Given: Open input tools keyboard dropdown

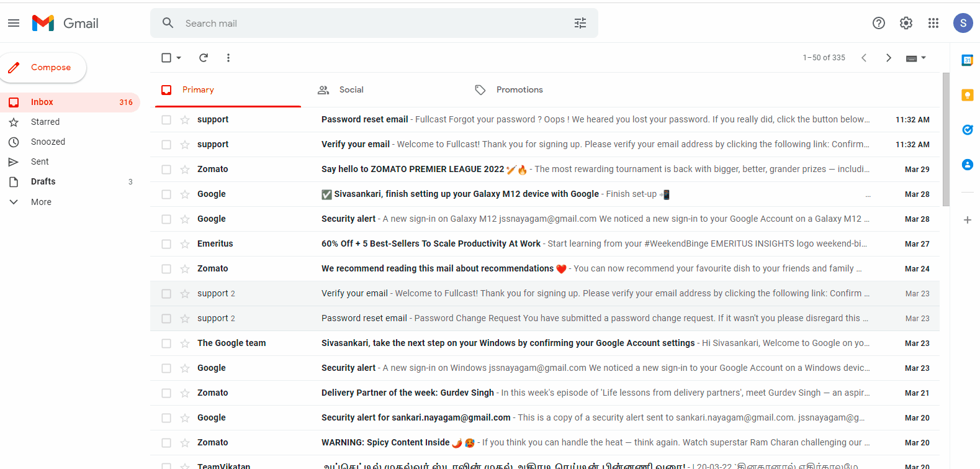Looking at the screenshot, I should pyautogui.click(x=916, y=58).
